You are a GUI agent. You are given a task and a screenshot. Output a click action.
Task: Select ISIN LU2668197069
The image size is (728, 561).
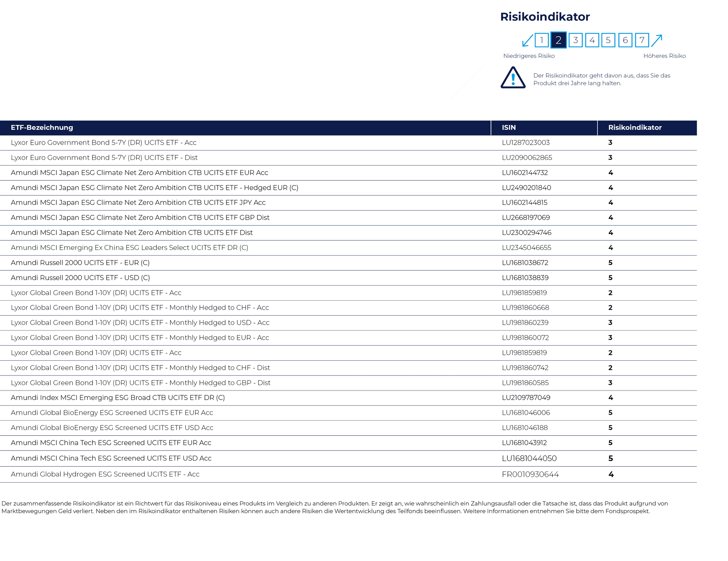point(526,217)
